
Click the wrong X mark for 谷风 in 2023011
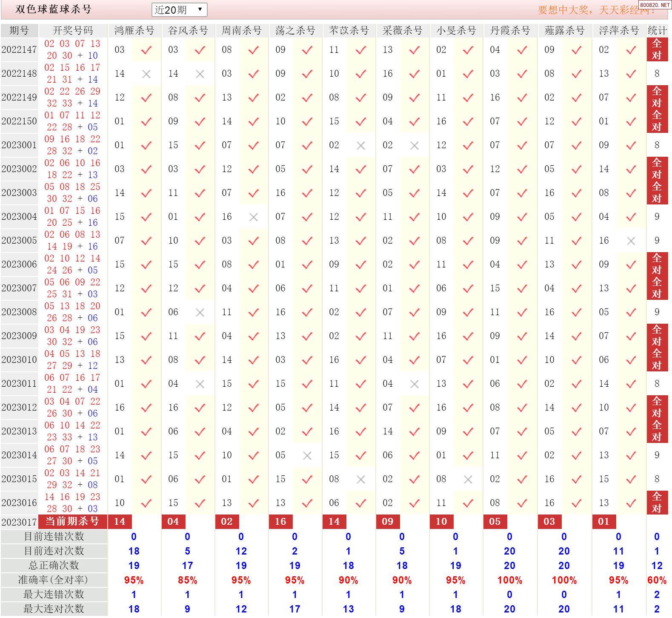click(200, 384)
